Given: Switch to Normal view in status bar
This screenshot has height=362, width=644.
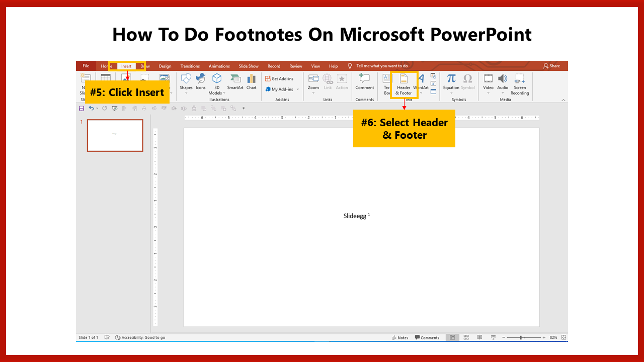Looking at the screenshot, I should [x=453, y=337].
